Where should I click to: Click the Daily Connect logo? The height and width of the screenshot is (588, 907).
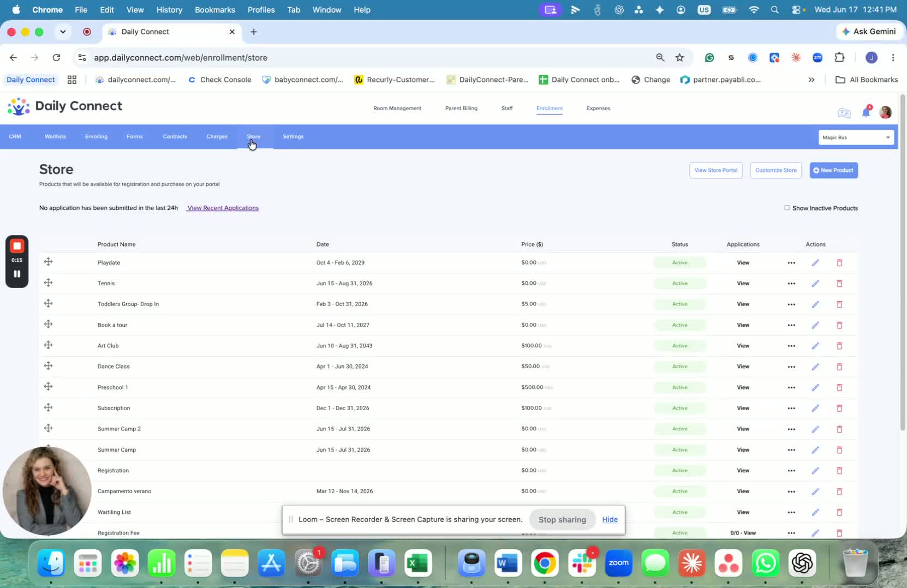(x=65, y=106)
